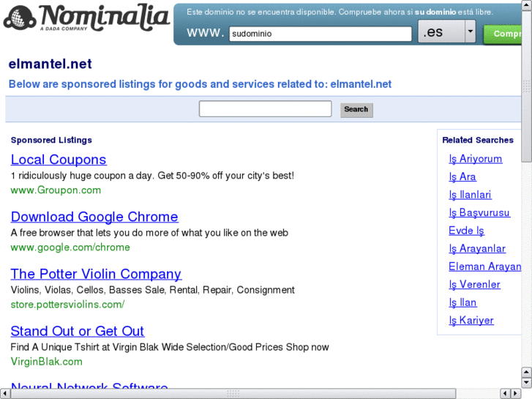The image size is (532, 399).
Task: Click the empty search text box
Action: (265, 108)
